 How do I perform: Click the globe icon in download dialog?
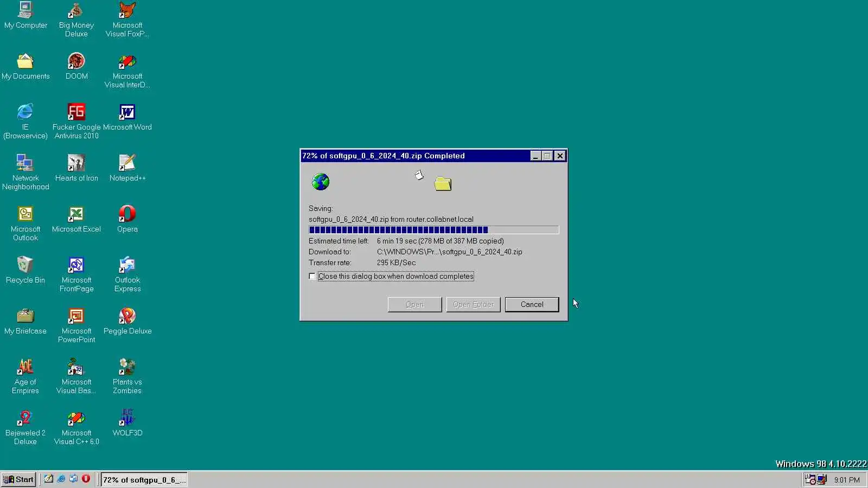coord(321,182)
